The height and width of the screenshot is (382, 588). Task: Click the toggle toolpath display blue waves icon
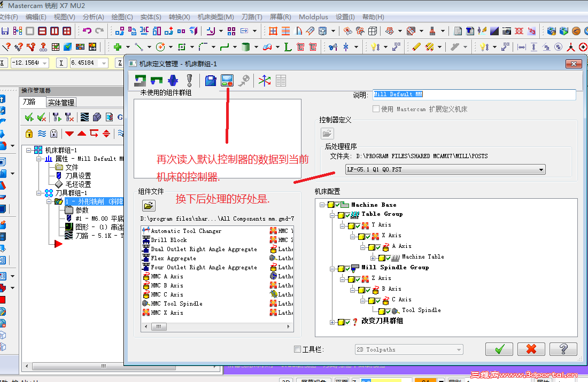42,134
